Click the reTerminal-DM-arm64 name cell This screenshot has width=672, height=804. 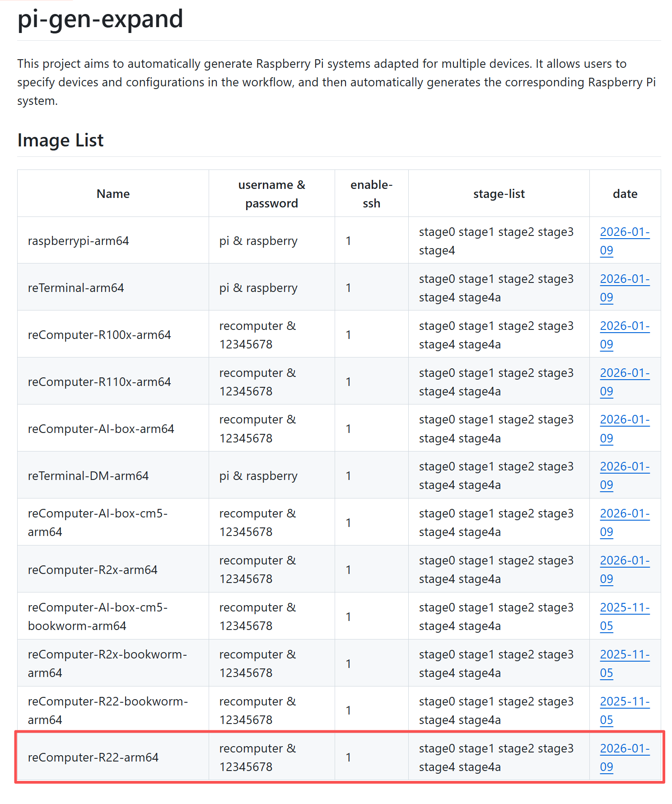coord(88,476)
